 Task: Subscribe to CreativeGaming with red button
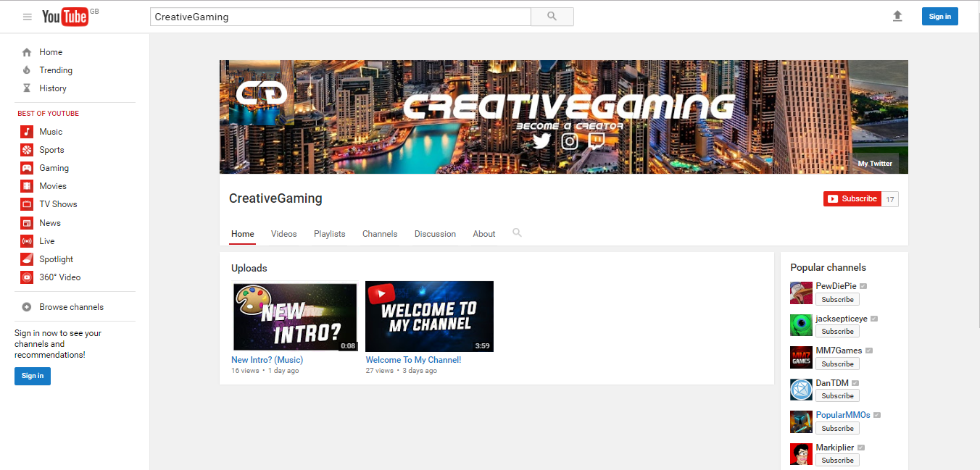click(852, 198)
